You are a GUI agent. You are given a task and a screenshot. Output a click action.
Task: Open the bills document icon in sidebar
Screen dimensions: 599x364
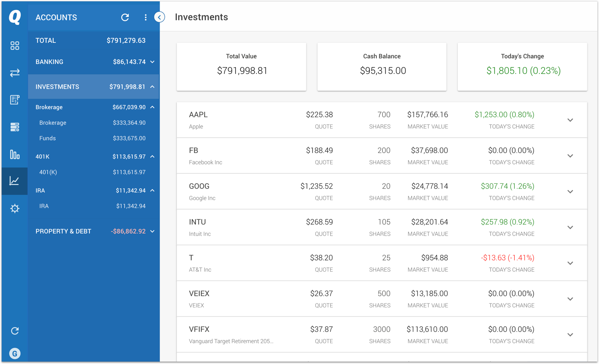pos(15,100)
